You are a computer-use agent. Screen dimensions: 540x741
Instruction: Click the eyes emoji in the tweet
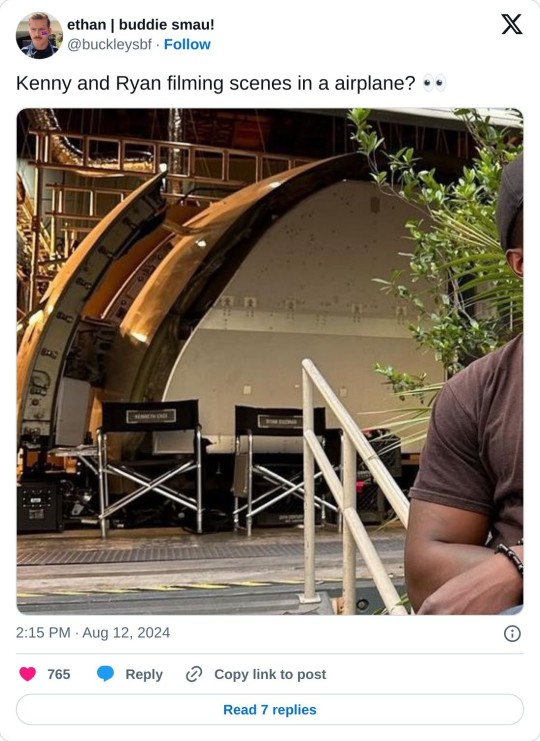(434, 83)
